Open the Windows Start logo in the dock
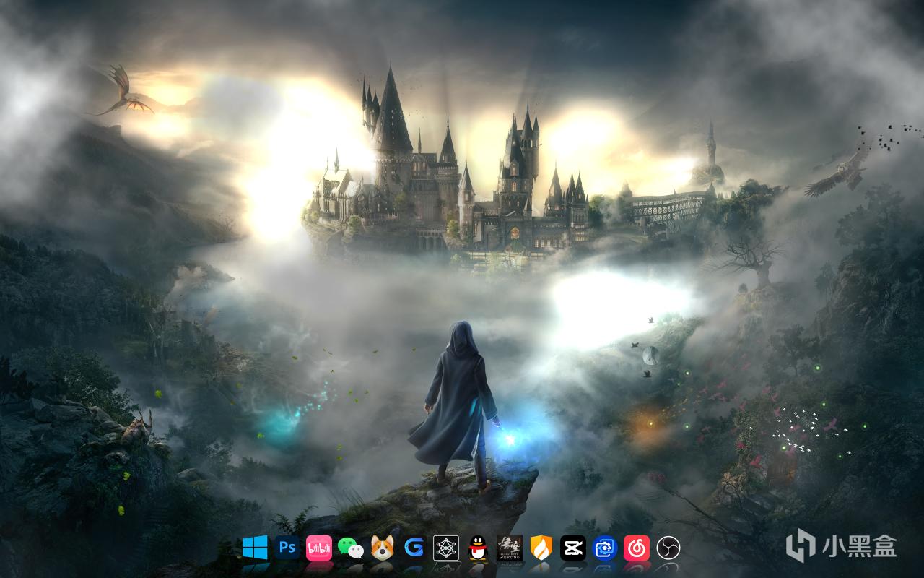 click(255, 548)
